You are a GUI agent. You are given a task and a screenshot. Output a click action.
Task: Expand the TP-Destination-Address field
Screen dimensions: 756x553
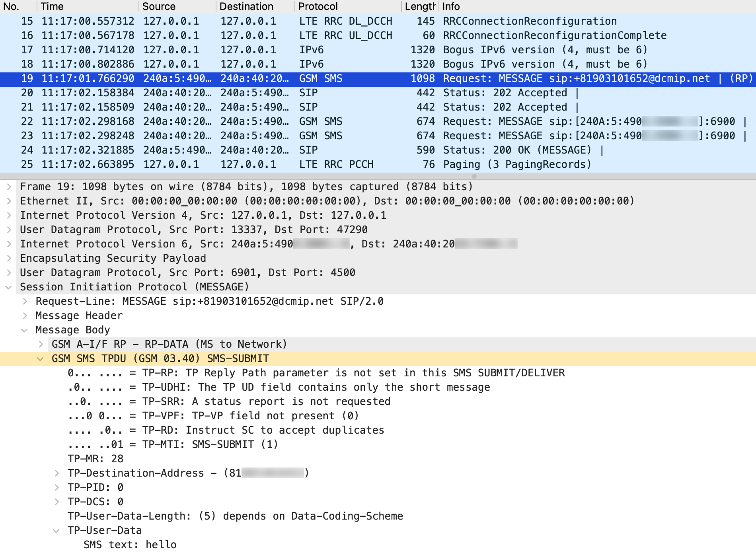point(57,473)
